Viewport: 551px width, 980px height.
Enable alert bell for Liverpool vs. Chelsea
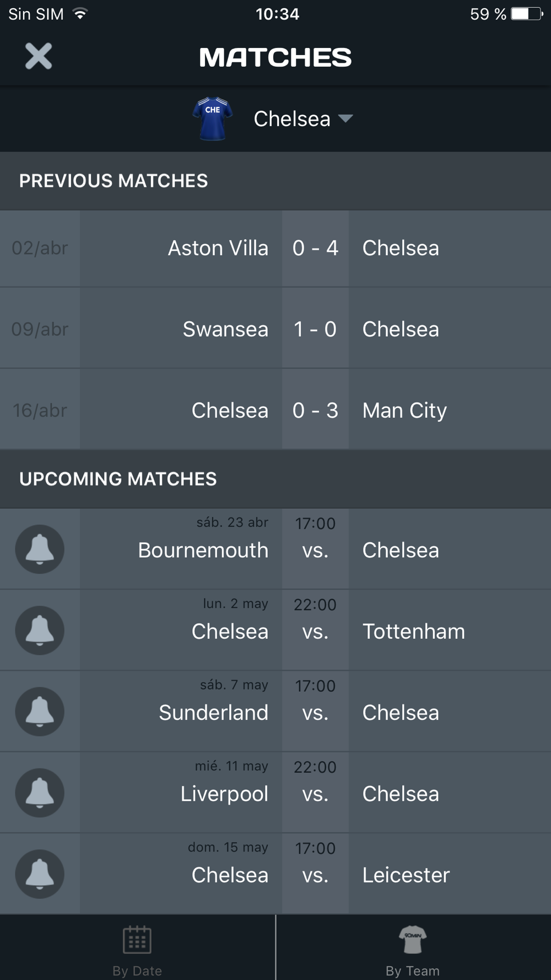pos(40,793)
